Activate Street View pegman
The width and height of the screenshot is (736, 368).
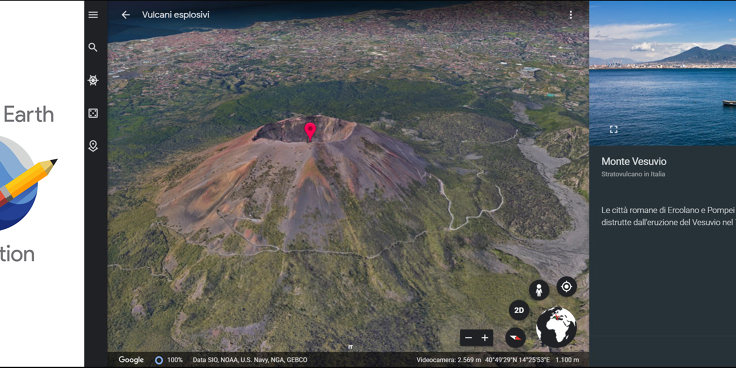(x=539, y=290)
